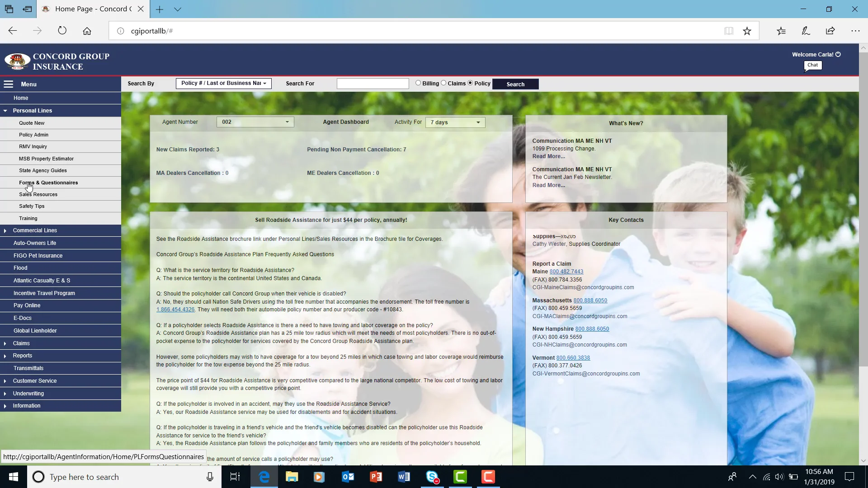This screenshot has height=488, width=868.
Task: Click the dark Search button
Action: [x=515, y=84]
